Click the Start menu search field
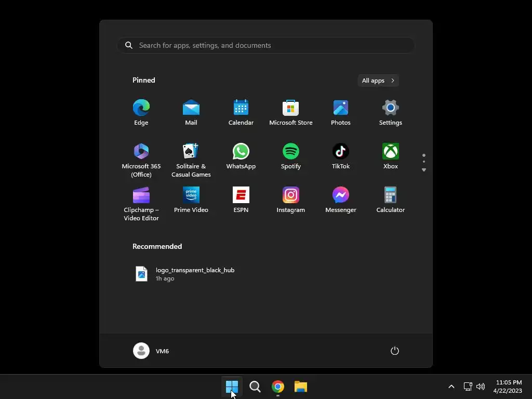The image size is (532, 399). click(265, 45)
